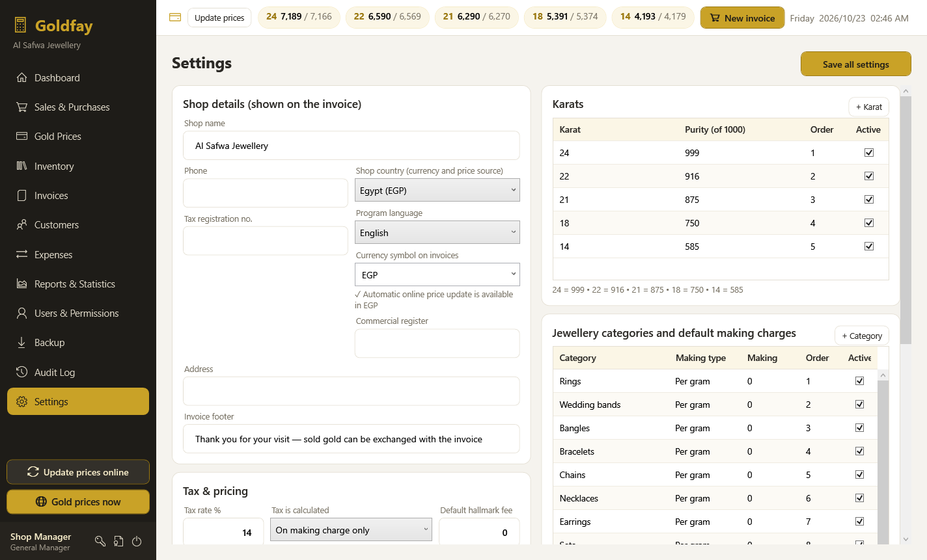Click the key icon beside Shop Manager

pos(100,541)
